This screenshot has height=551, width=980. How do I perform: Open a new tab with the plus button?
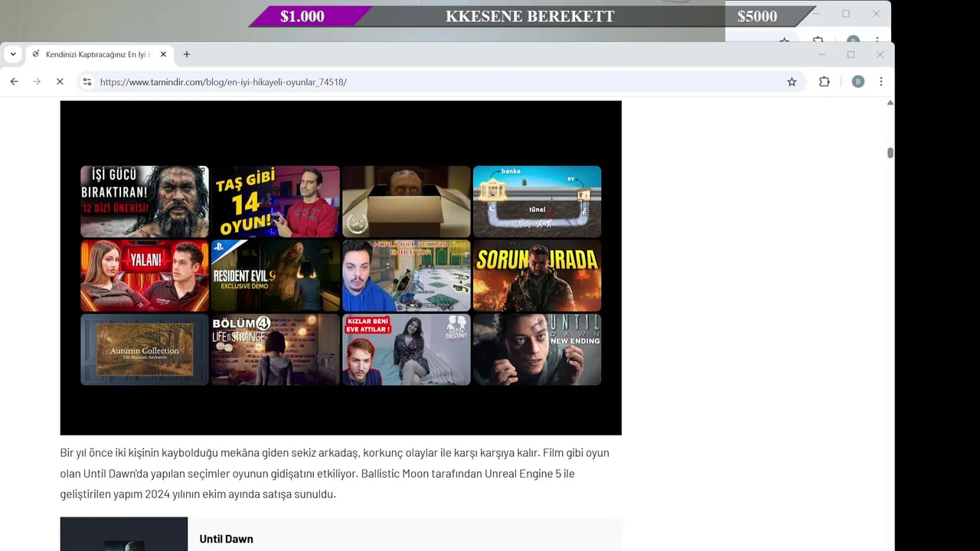point(187,54)
